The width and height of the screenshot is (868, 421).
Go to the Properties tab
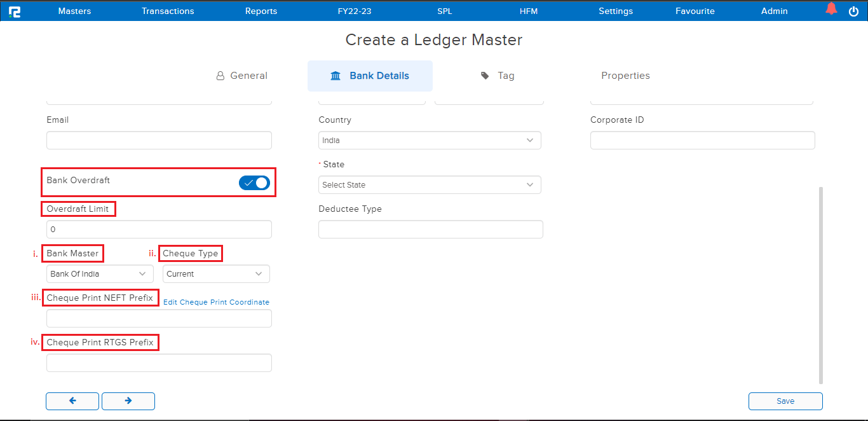(x=625, y=76)
